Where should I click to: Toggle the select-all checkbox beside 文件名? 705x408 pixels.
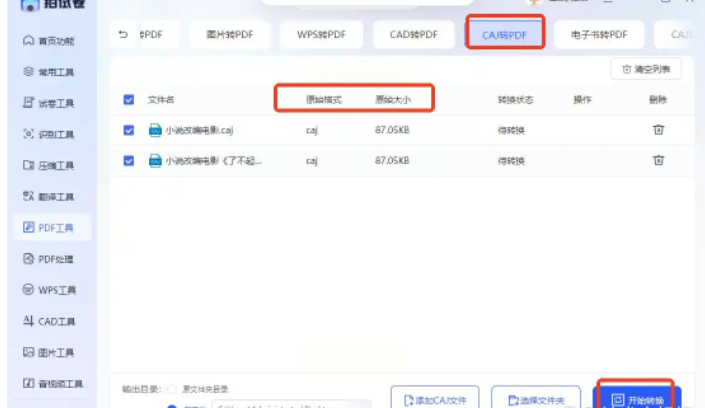pos(129,99)
